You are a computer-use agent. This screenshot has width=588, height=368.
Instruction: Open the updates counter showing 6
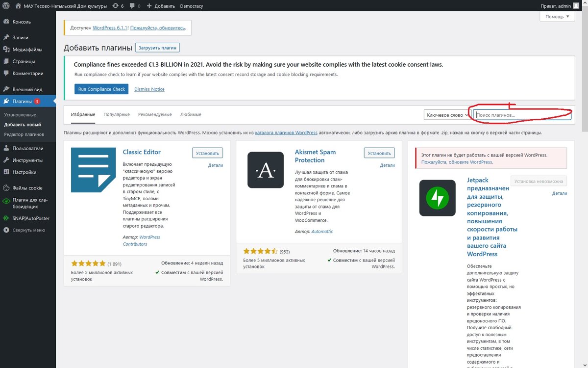[118, 6]
